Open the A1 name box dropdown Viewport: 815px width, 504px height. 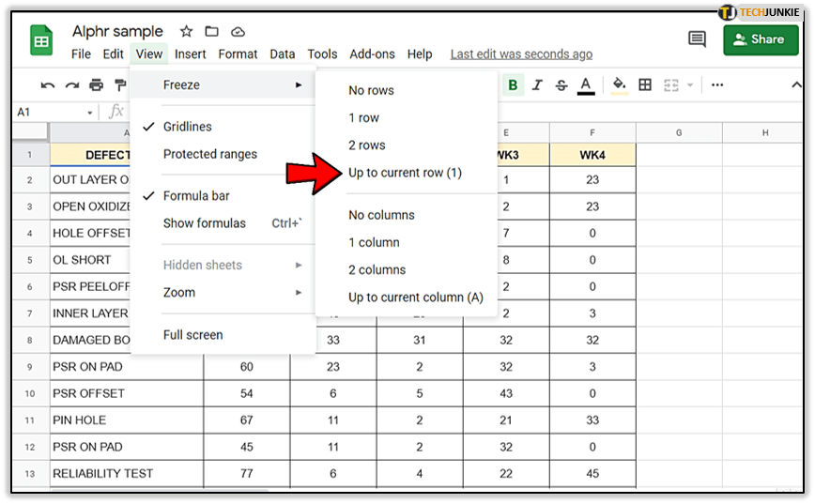(x=90, y=113)
